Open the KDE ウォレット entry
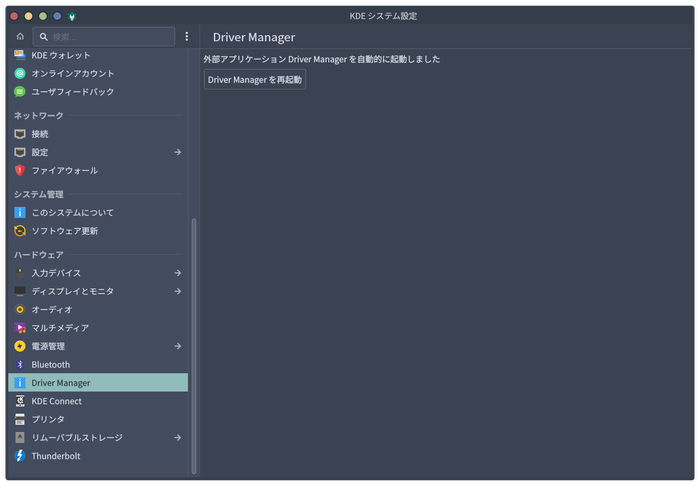The image size is (700, 486). 98,55
